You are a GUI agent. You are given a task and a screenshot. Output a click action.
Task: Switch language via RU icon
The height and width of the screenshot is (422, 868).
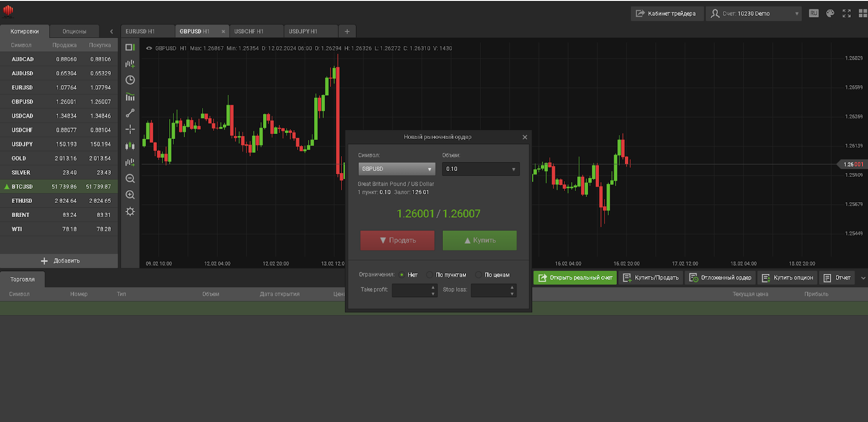pos(814,14)
